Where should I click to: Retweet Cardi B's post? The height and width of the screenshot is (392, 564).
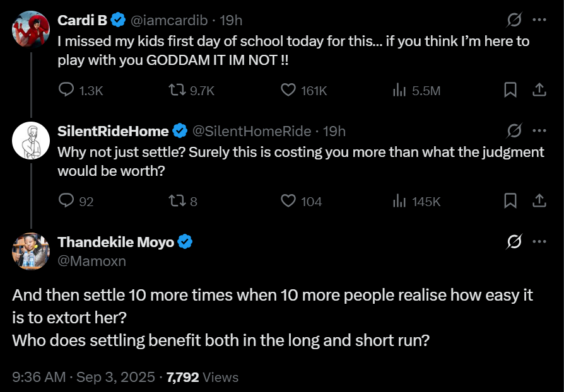click(x=177, y=90)
